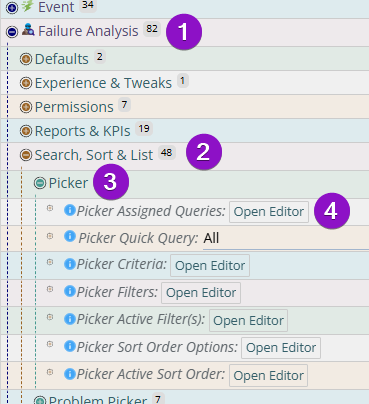This screenshot has width=369, height=404.
Task: Show info for Picker Quick Query
Action: coord(70,236)
